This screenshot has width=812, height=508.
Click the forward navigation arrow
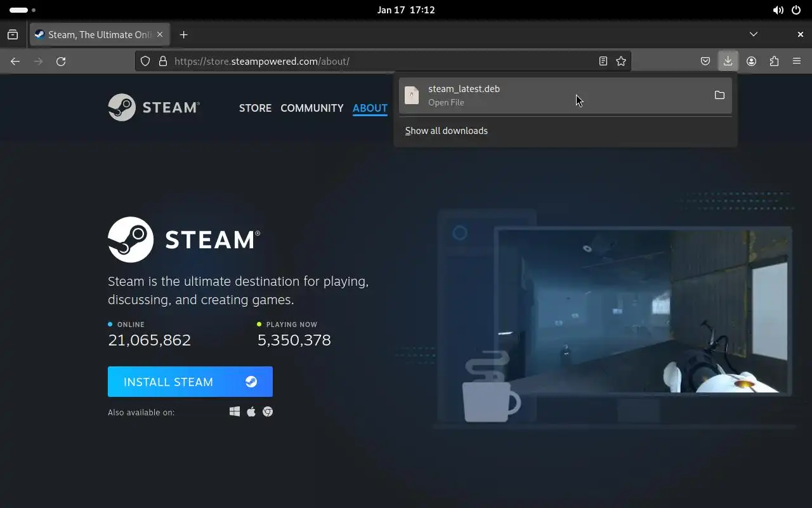(38, 61)
